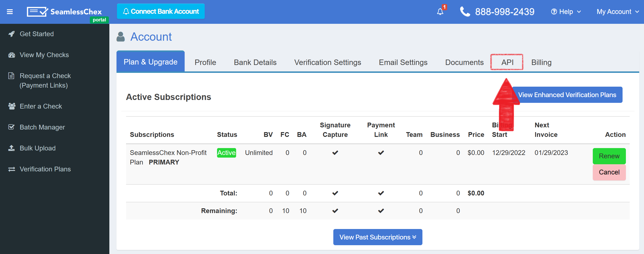Open the notification bell with badge
This screenshot has width=644, height=254.
tap(441, 11)
